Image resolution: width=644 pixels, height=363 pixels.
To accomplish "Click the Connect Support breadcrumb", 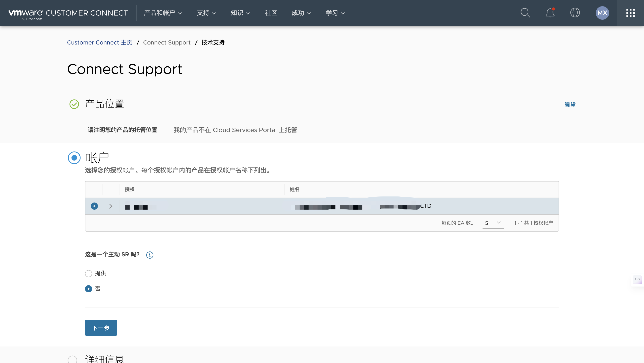I will (167, 42).
